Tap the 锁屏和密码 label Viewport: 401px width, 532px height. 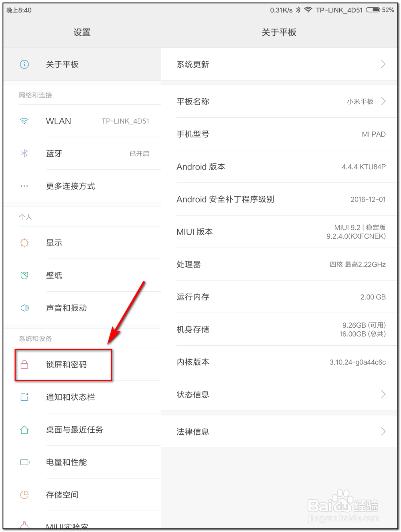point(67,365)
